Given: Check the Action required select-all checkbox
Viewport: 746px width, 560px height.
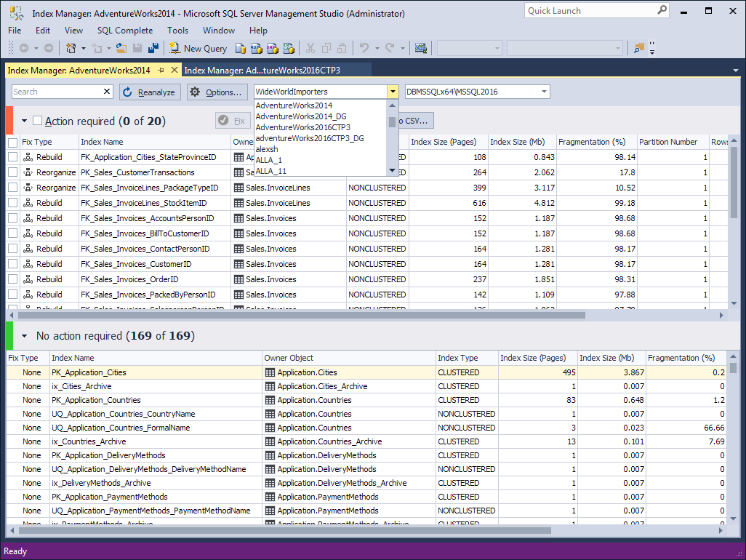Looking at the screenshot, I should (38, 121).
